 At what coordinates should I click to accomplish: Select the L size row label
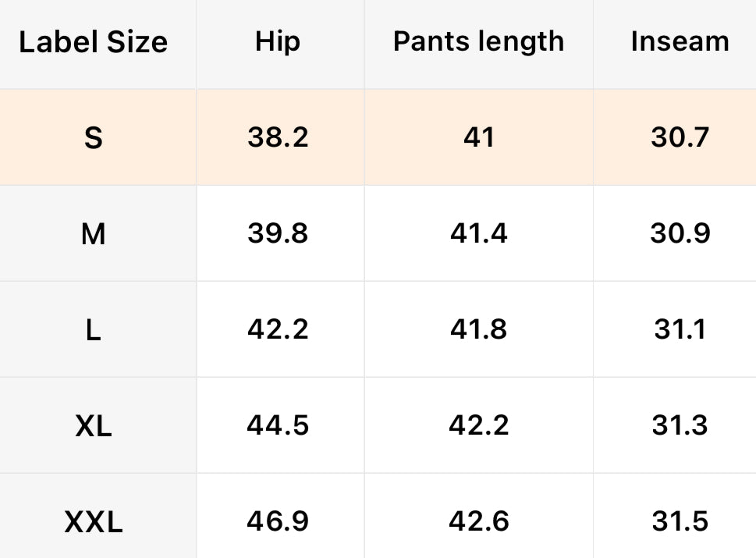click(x=94, y=329)
